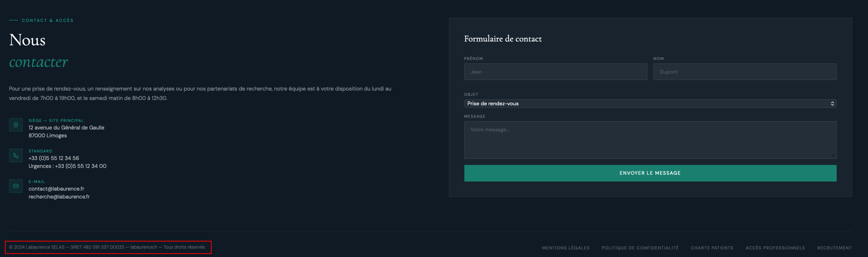Focus the Prénom input field
The image size is (868, 257).
(x=555, y=72)
